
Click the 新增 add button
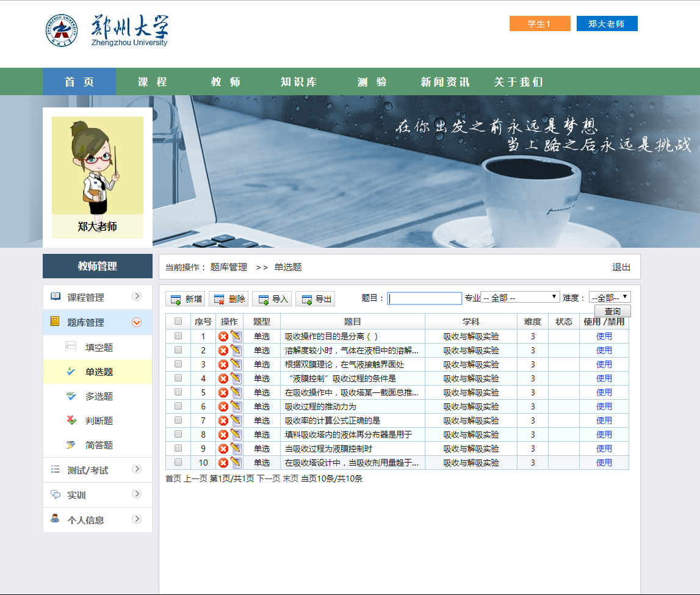[x=186, y=299]
